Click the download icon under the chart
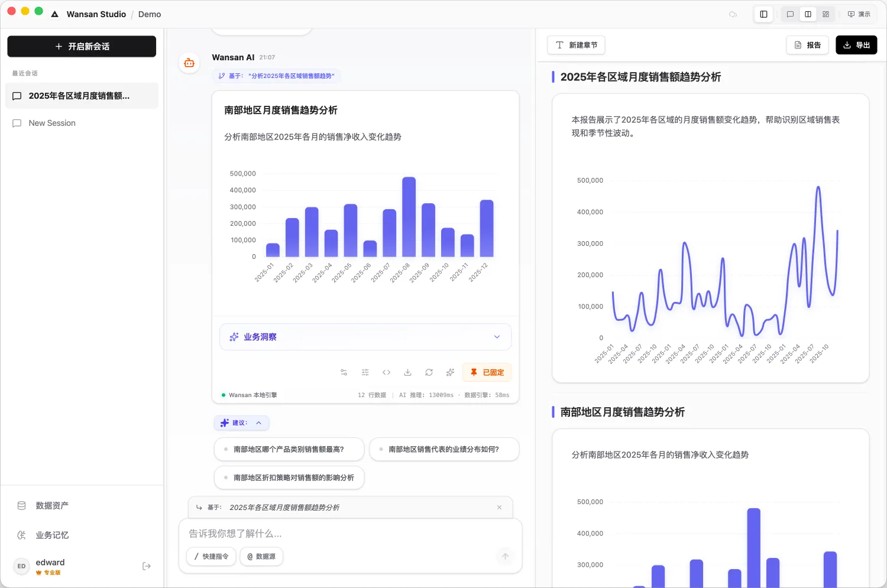This screenshot has height=588, width=887. 407,372
